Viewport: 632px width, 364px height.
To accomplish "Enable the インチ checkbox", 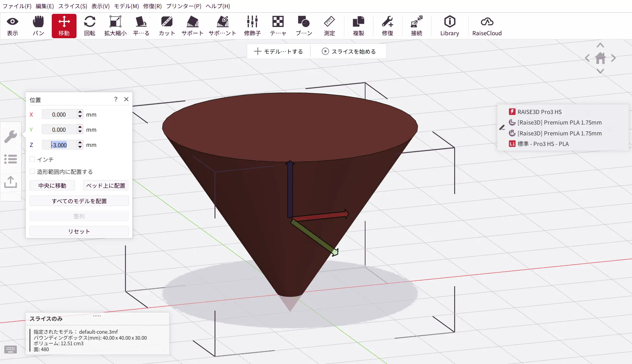I will (32, 159).
